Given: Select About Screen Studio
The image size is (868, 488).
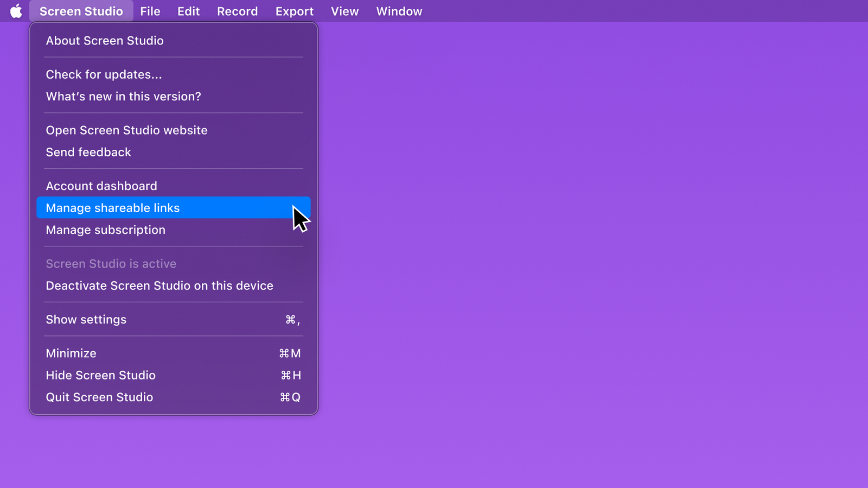Looking at the screenshot, I should click(105, 41).
